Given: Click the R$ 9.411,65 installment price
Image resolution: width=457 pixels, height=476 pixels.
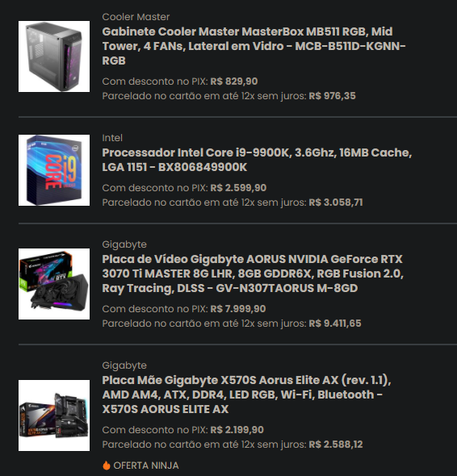Looking at the screenshot, I should tap(335, 324).
